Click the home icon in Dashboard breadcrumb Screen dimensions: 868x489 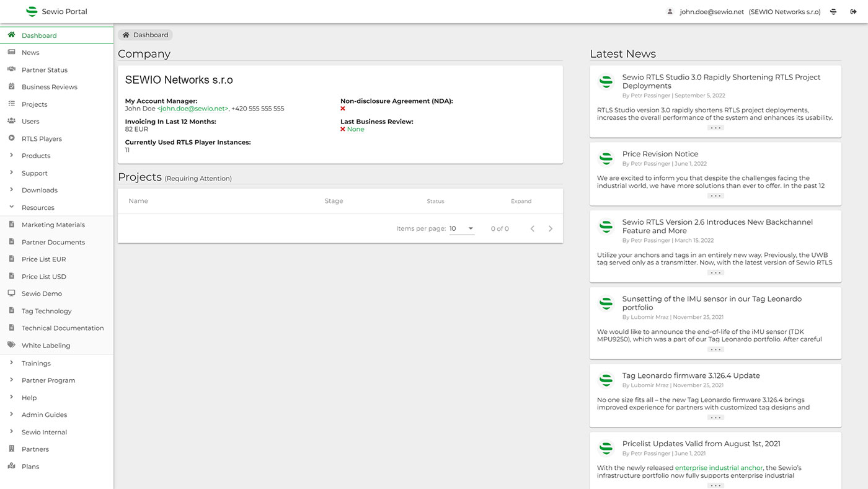pyautogui.click(x=126, y=35)
